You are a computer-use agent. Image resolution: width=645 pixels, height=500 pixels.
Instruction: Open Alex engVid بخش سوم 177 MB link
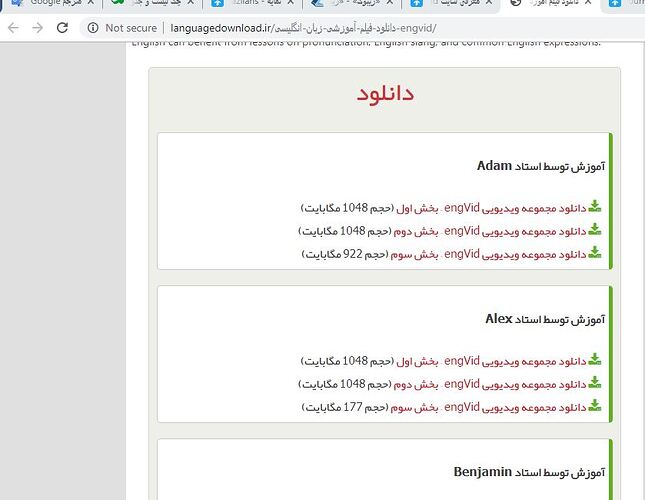click(488, 407)
